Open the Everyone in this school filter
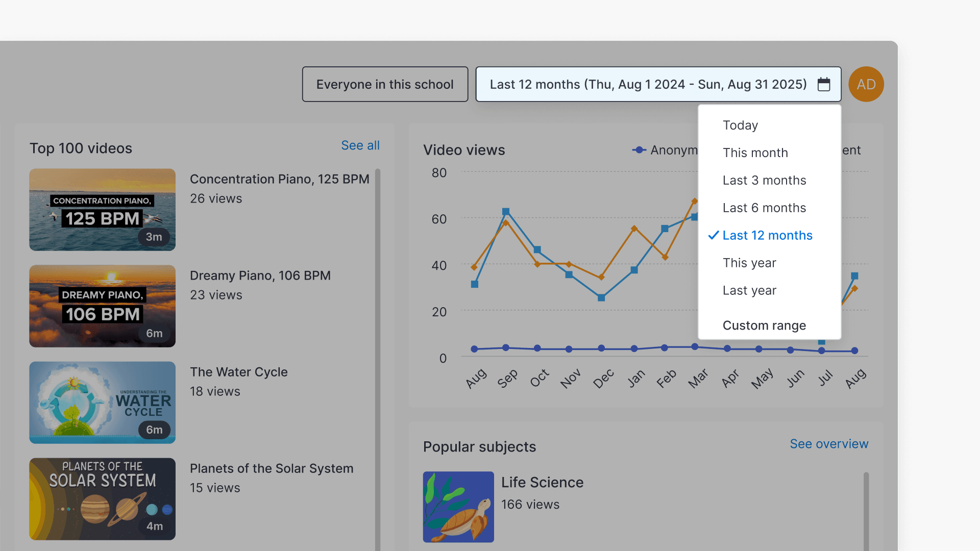 [385, 84]
